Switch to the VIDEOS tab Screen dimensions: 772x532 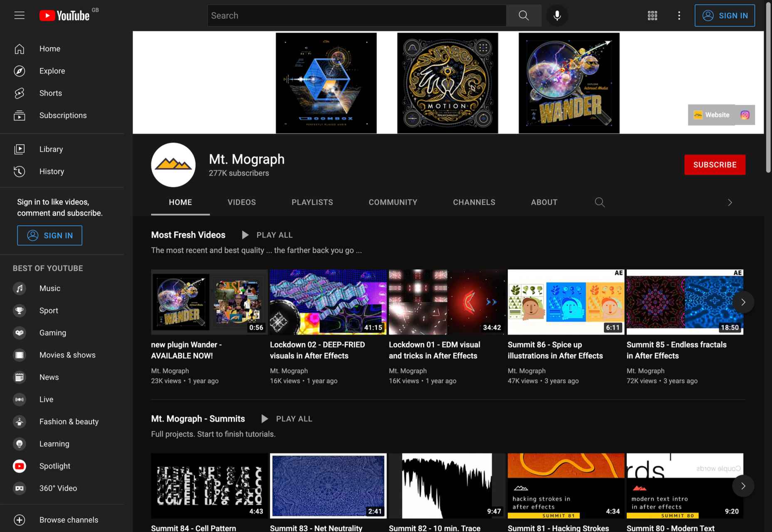point(242,202)
